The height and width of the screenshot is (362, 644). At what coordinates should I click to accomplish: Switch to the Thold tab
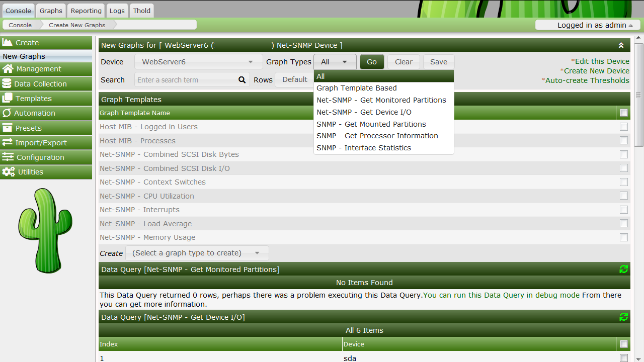(141, 11)
